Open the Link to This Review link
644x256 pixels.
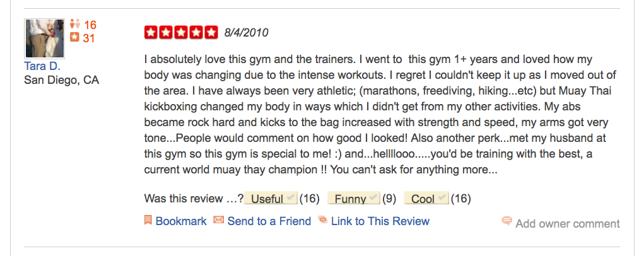(380, 221)
